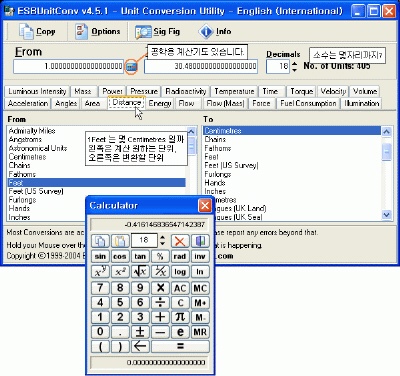Open calculator via icon beside From field
Image resolution: width=400 pixels, height=376 pixels.
(132, 67)
